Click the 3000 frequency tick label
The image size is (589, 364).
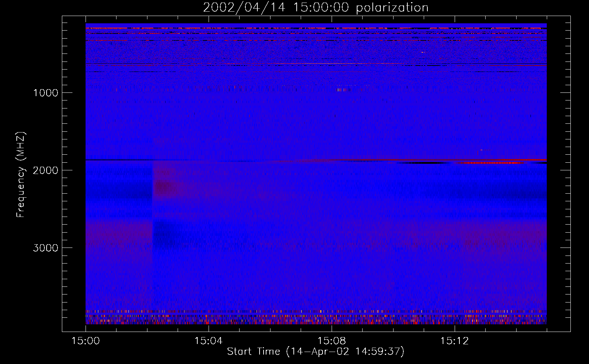point(46,248)
